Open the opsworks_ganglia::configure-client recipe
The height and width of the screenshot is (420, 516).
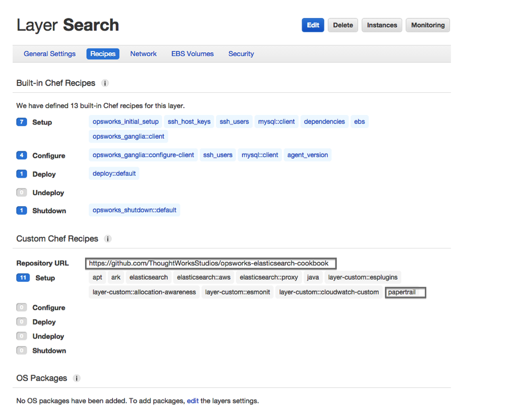144,155
